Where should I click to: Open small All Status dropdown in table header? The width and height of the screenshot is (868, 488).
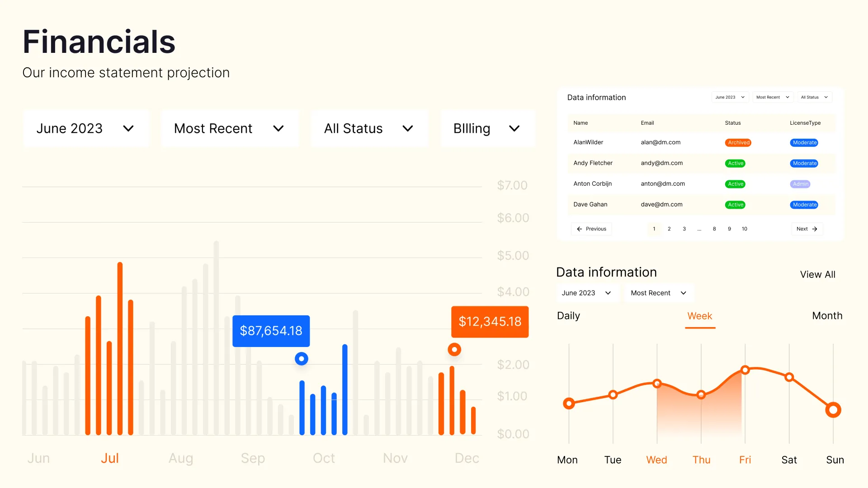coord(814,98)
